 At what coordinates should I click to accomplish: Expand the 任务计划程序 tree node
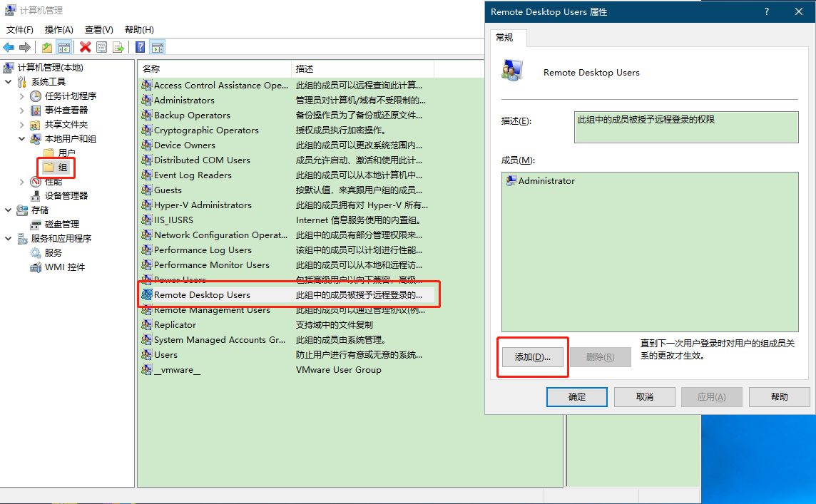coord(22,96)
